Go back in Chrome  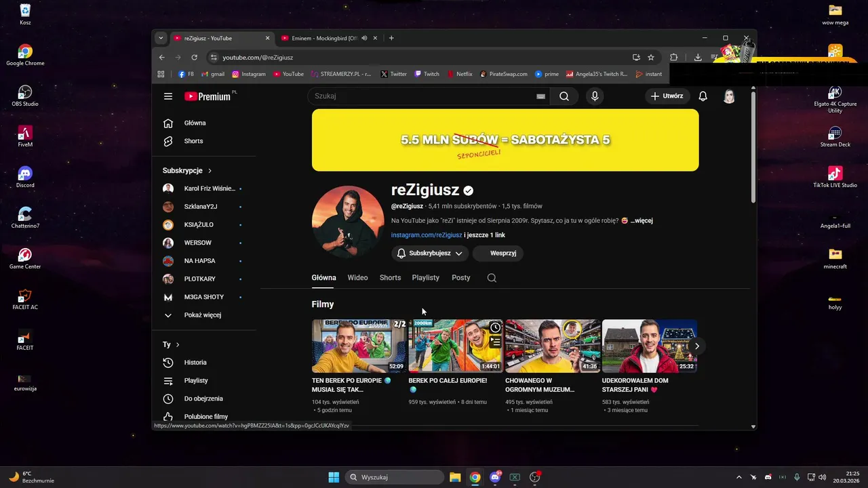[x=161, y=58]
